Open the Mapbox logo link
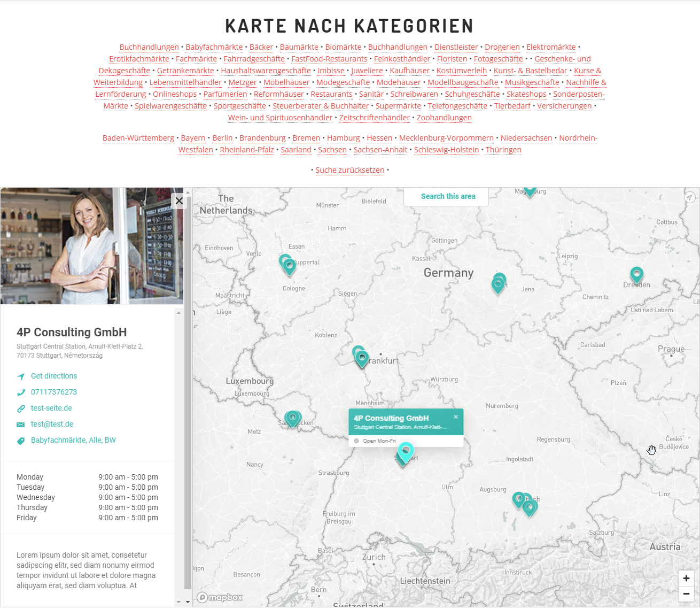Viewport: 700px width, 609px height. (x=220, y=597)
